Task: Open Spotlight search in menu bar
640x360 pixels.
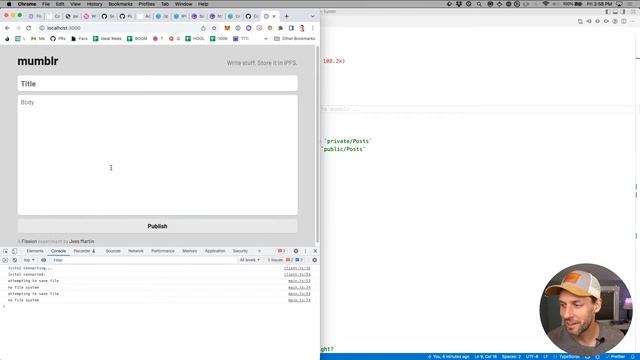Action: coord(479,4)
